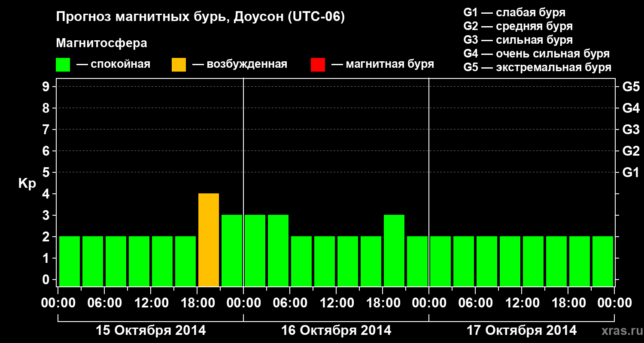Click the orange Kp 4 bar on 15 October
This screenshot has width=644, height=343.
coord(209,240)
